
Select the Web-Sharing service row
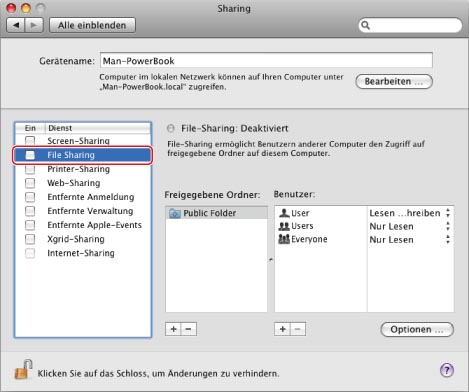83,183
